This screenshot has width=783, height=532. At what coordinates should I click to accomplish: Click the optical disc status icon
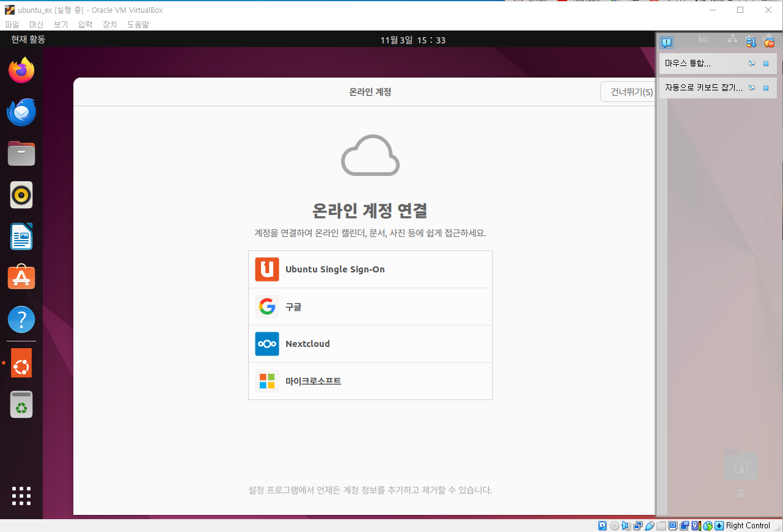615,525
